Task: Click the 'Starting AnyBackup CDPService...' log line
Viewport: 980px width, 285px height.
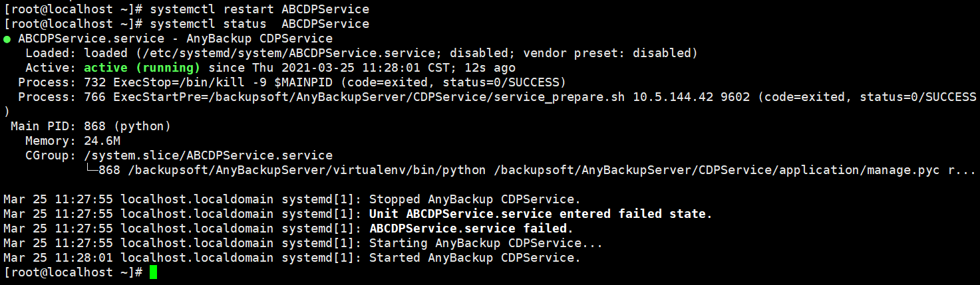Action: (x=486, y=243)
